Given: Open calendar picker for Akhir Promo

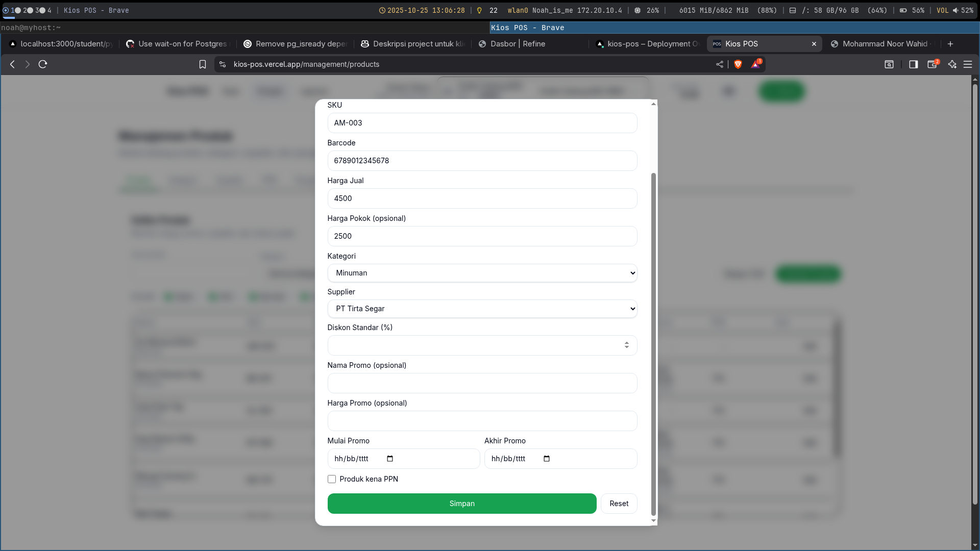Looking at the screenshot, I should pos(547,459).
